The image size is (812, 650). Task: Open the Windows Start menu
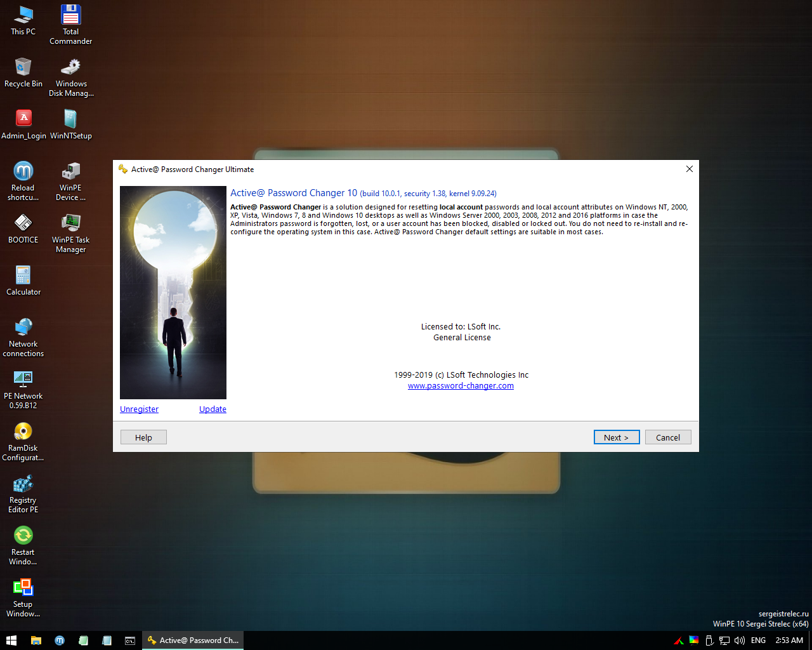[x=11, y=640]
